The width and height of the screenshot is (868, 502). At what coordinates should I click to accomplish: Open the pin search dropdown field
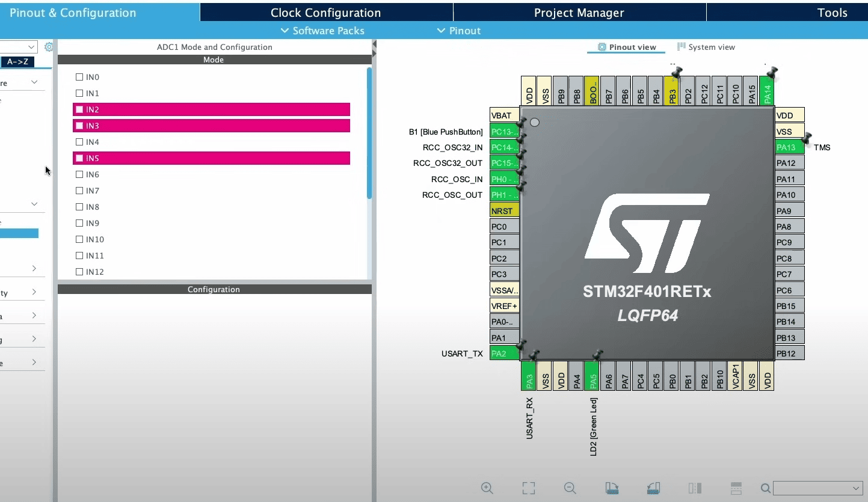pos(815,488)
